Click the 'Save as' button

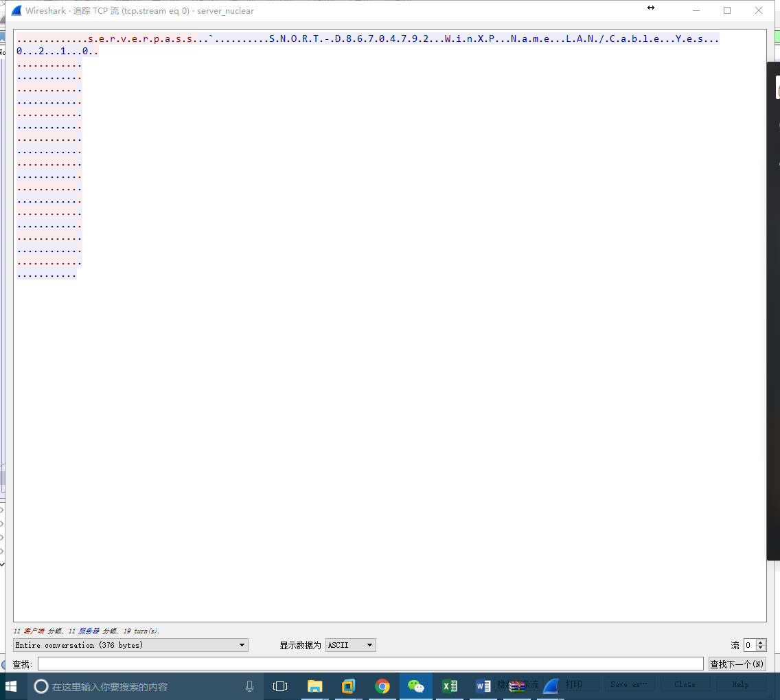point(629,684)
